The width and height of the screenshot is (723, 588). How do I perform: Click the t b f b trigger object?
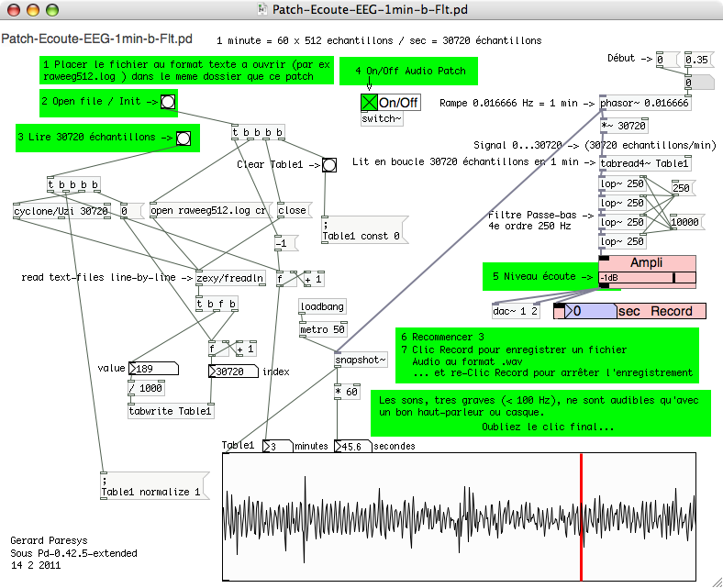pyautogui.click(x=217, y=304)
